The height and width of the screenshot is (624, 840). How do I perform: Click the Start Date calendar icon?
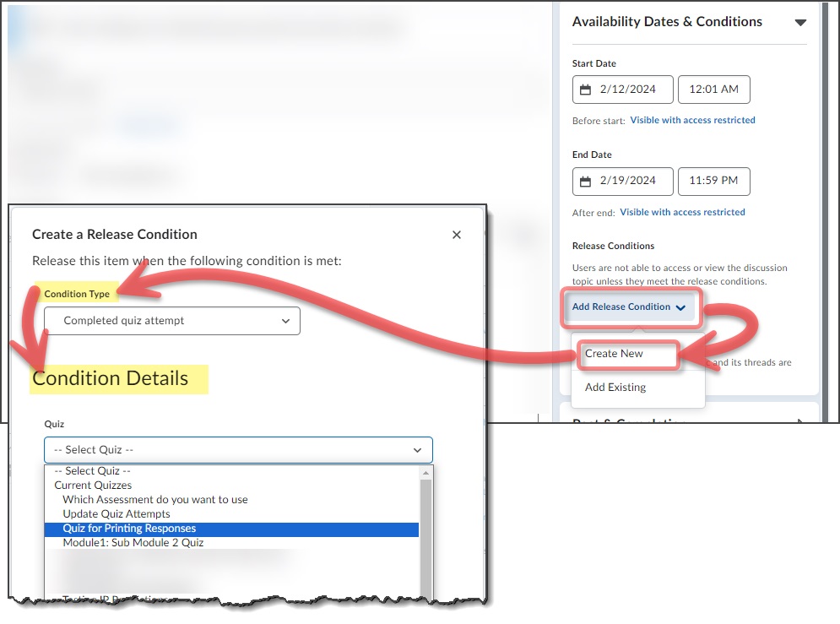[x=586, y=90]
